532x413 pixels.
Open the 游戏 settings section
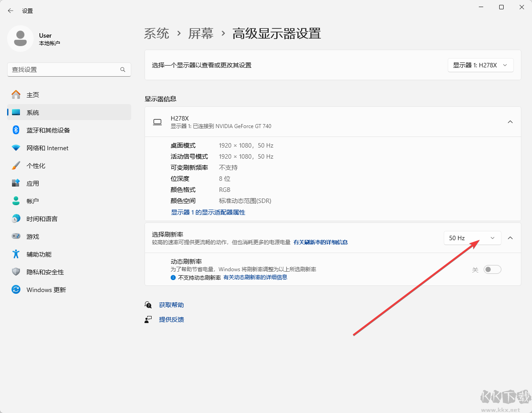coord(33,236)
